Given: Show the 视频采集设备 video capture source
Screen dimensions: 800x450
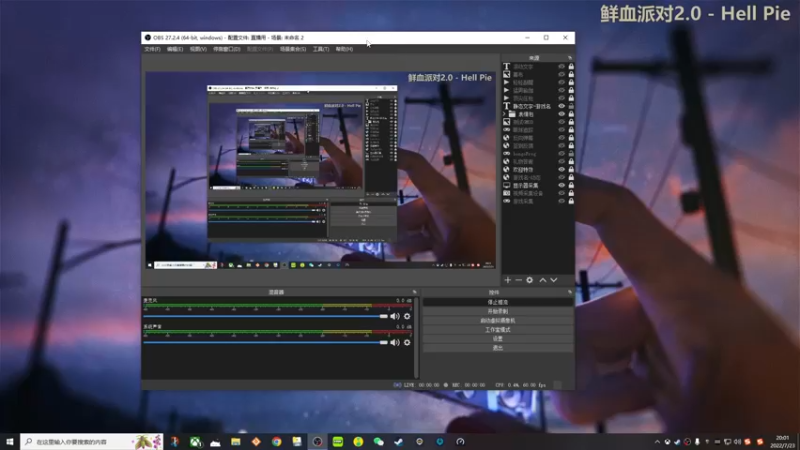Looking at the screenshot, I should (561, 193).
